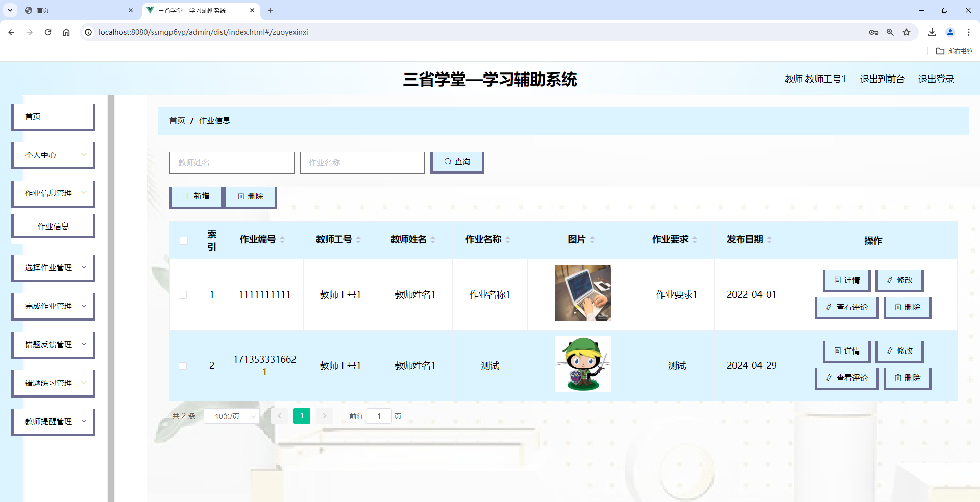This screenshot has width=980, height=502.
Task: Expand the 个人中心 sidebar section
Action: click(x=53, y=155)
